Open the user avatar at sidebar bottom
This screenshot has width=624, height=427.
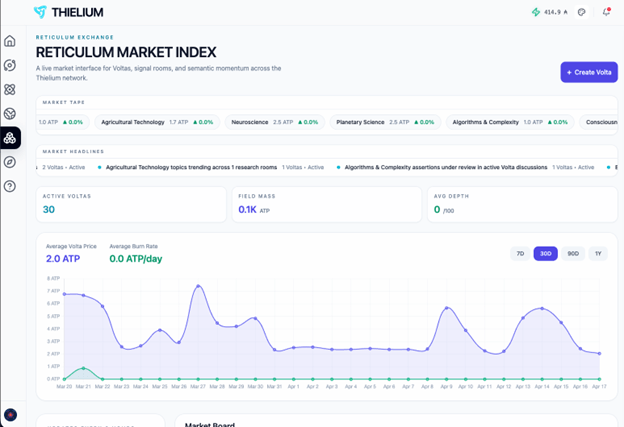(10, 414)
